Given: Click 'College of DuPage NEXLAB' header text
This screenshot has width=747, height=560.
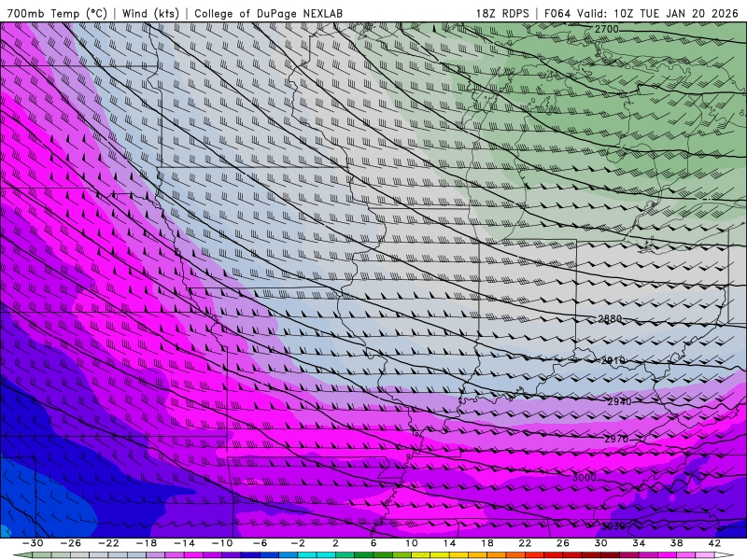Looking at the screenshot, I should [269, 13].
